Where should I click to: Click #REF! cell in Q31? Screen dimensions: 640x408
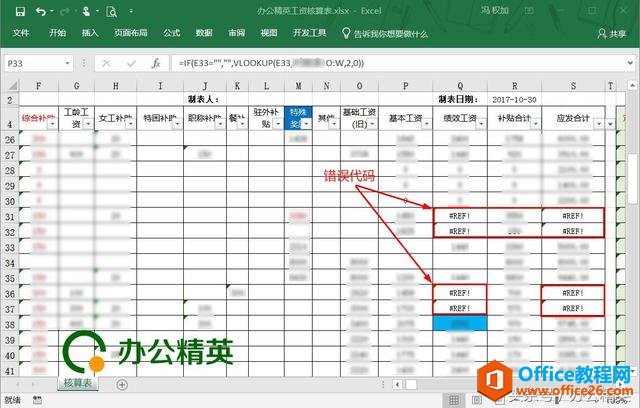coord(460,216)
